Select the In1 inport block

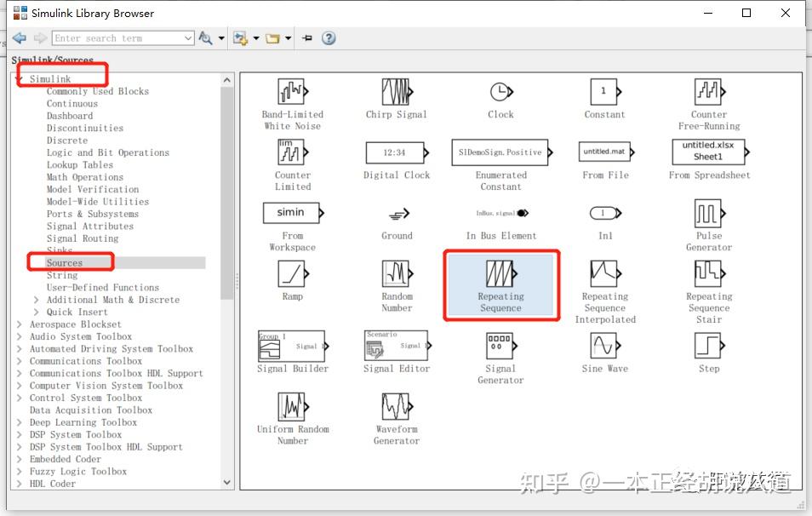click(605, 213)
